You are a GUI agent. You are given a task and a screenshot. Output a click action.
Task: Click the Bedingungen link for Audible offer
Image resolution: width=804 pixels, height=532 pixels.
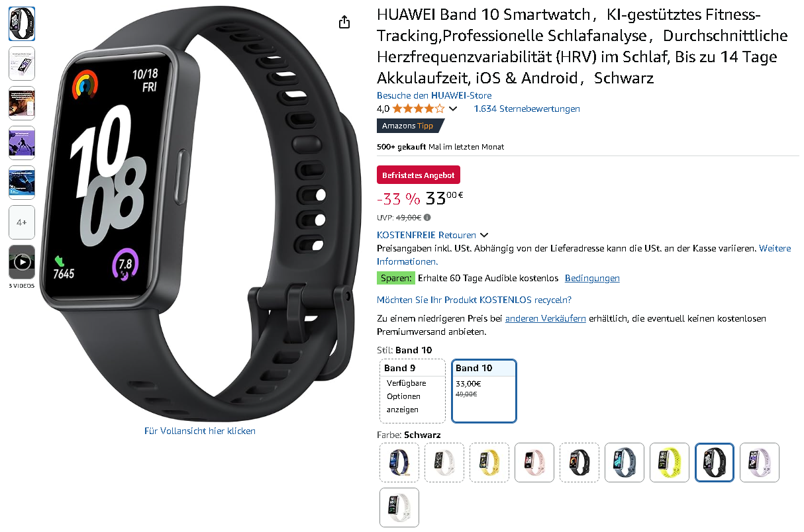click(592, 278)
